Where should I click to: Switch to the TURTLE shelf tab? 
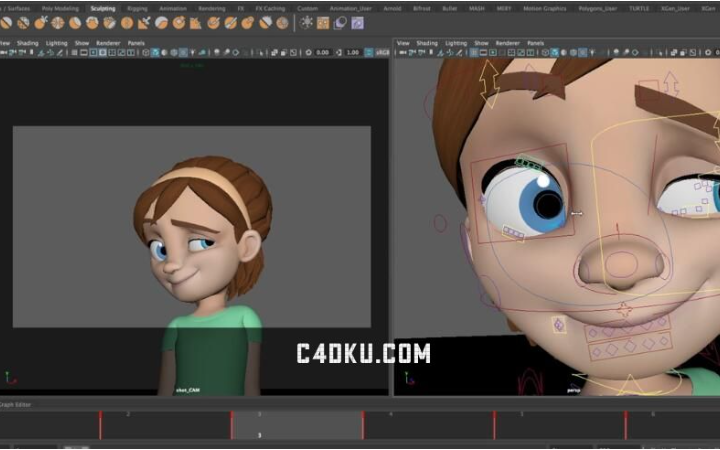pos(639,8)
